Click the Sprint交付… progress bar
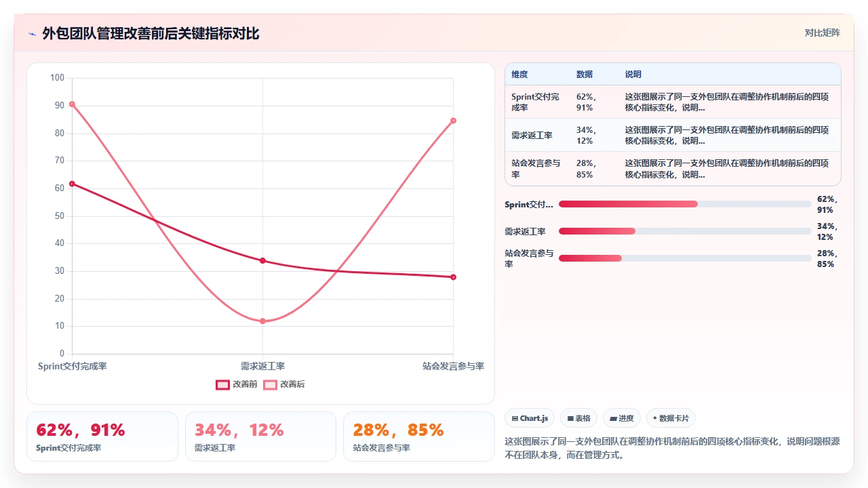Image resolution: width=868 pixels, height=488 pixels. [x=685, y=204]
